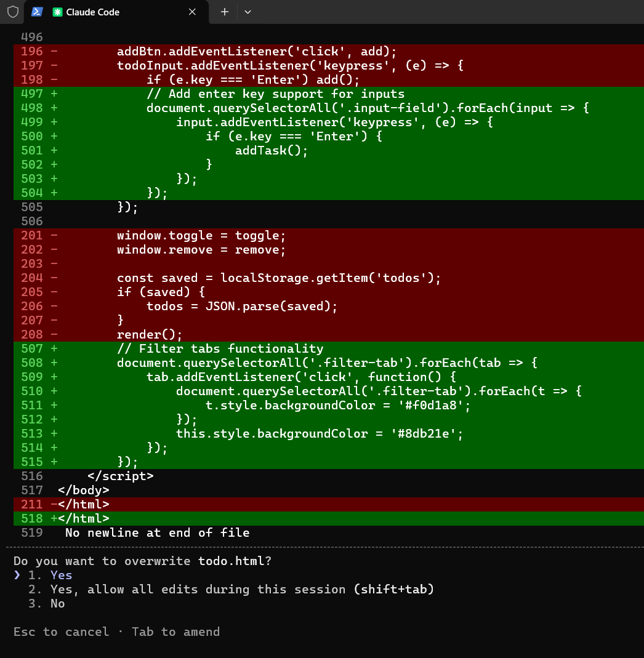Click added line 501 addTask();
Image resolution: width=644 pixels, height=658 pixels.
click(329, 150)
